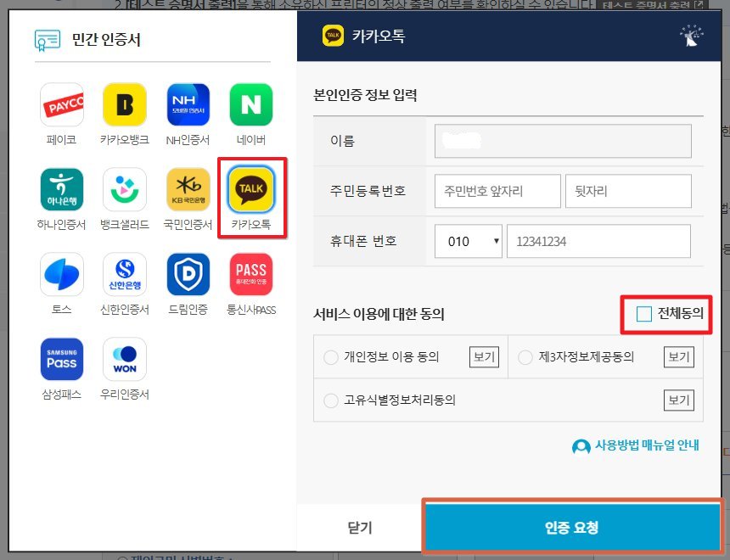Select the 제3자정보제공동의 radio button
The image size is (730, 560).
point(525,357)
